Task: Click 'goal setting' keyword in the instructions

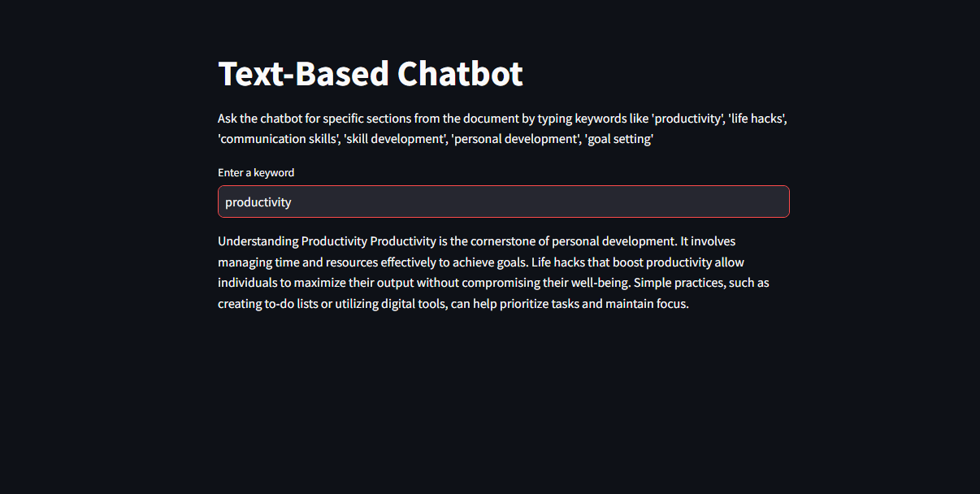Action: tap(618, 139)
